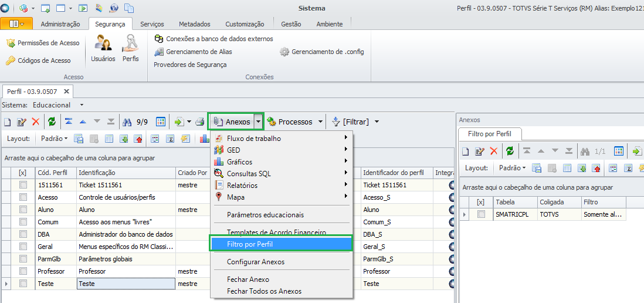Click the totals sigma icon in main grid toolbar

click(x=170, y=139)
